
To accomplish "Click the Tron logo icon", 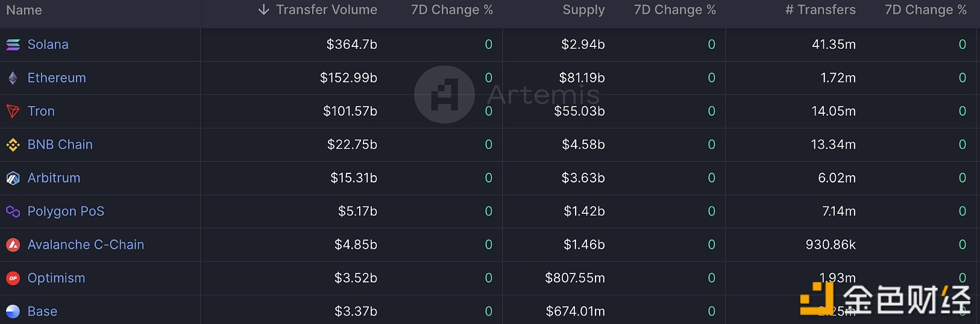I will coord(13,111).
